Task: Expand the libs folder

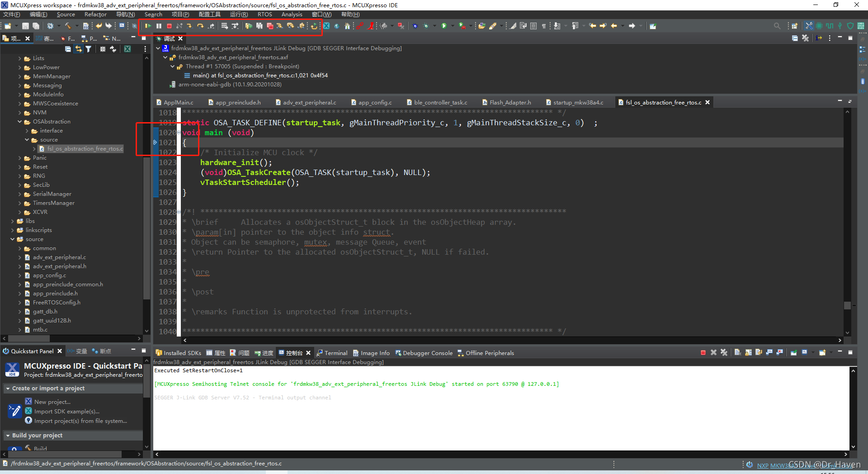Action: [x=13, y=221]
